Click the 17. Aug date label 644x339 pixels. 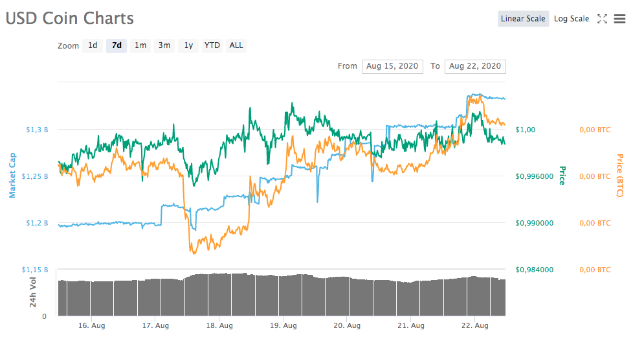click(x=155, y=325)
